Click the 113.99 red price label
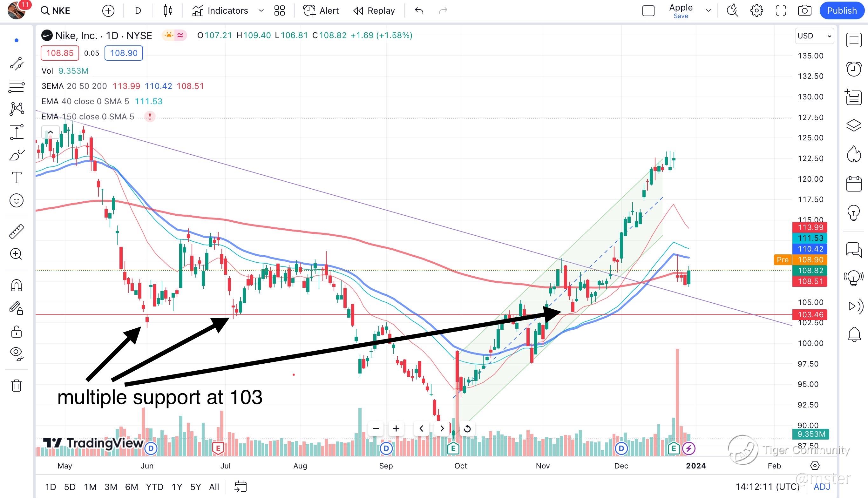This screenshot has width=868, height=498. 810,227
